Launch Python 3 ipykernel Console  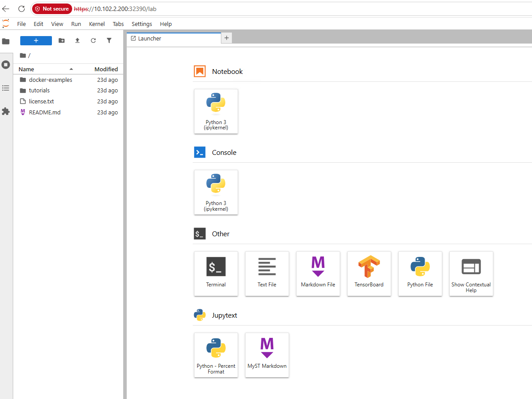pos(216,192)
